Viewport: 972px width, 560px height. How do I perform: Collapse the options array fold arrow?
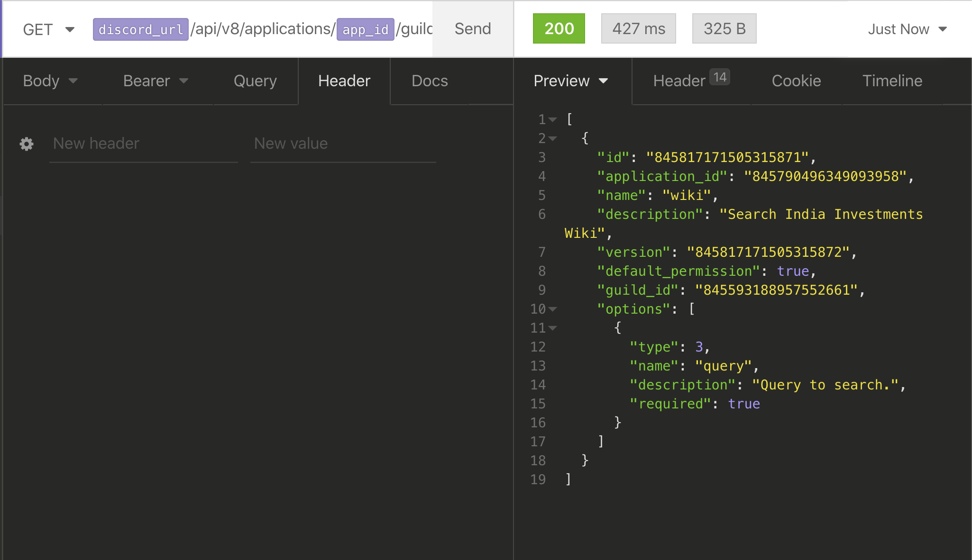(553, 309)
